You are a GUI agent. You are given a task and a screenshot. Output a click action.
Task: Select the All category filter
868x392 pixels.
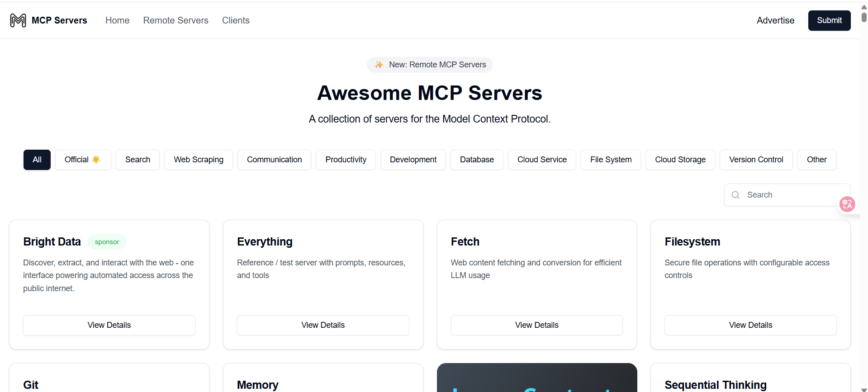[37, 160]
